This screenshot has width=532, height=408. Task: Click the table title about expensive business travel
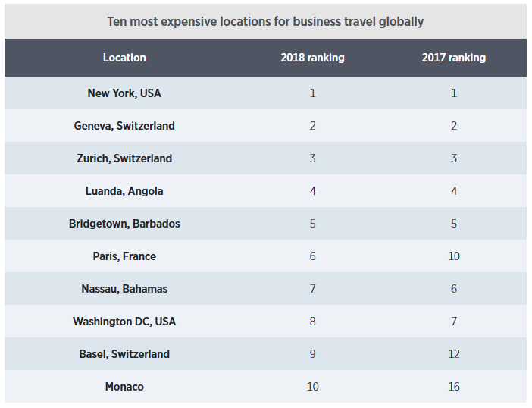point(265,22)
